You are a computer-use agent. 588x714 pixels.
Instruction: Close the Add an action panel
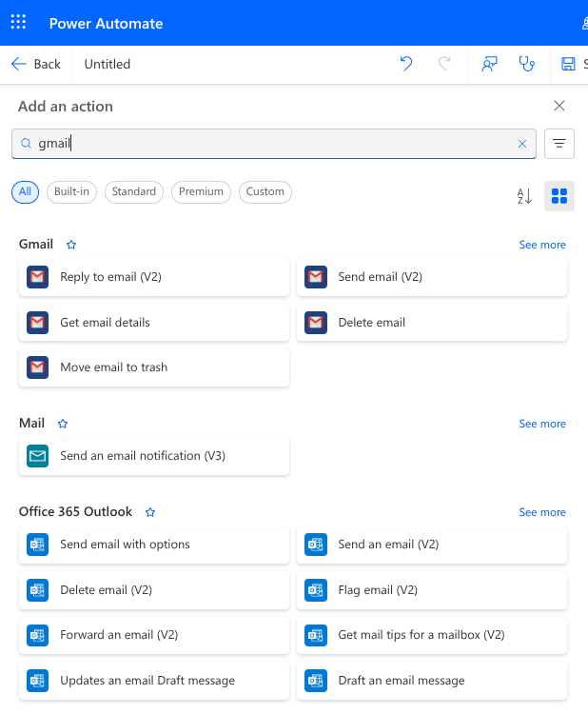(559, 106)
